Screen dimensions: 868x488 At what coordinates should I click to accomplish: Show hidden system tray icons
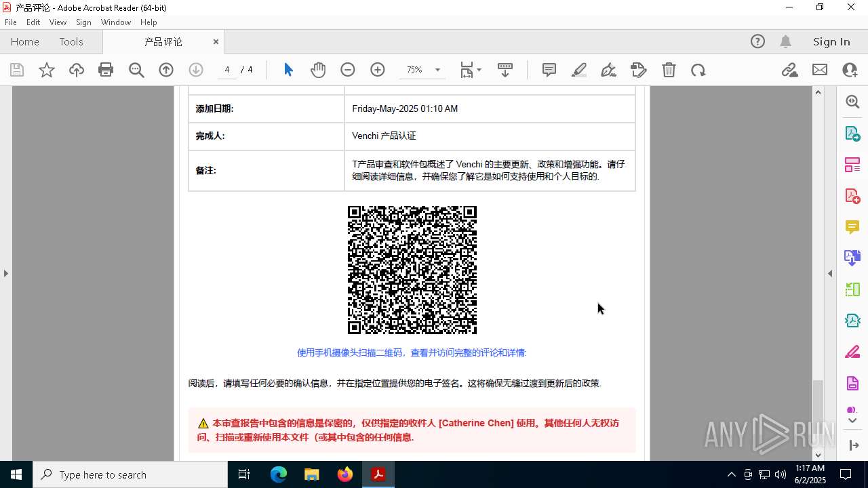[731, 474]
